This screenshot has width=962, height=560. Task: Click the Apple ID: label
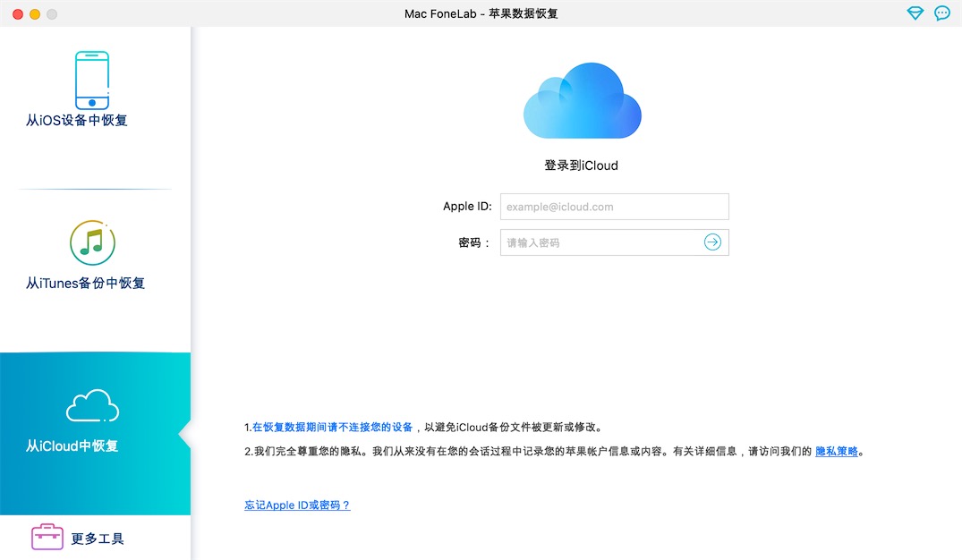[467, 207]
